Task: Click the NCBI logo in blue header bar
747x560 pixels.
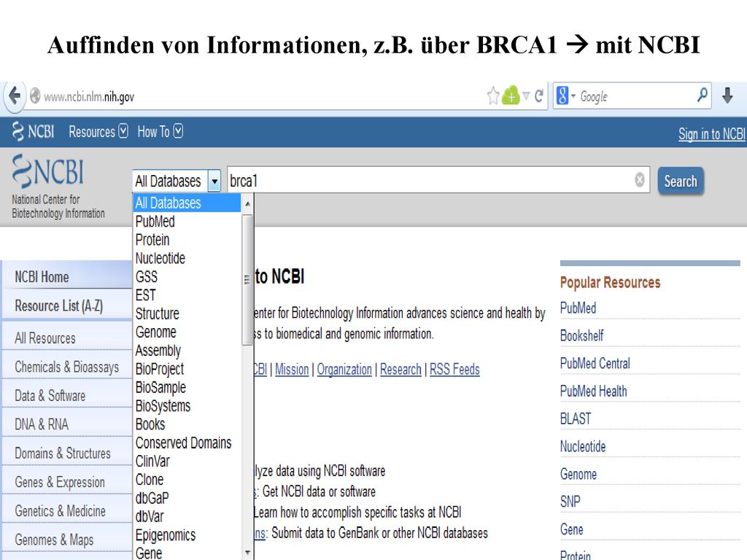Action: [33, 131]
